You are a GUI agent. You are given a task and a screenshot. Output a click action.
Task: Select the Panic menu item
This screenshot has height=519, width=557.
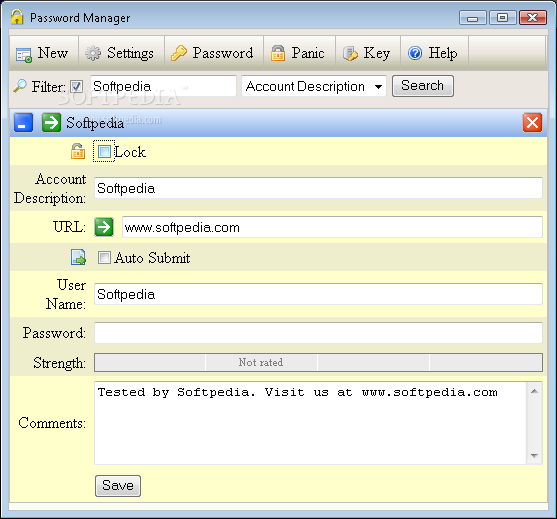299,53
